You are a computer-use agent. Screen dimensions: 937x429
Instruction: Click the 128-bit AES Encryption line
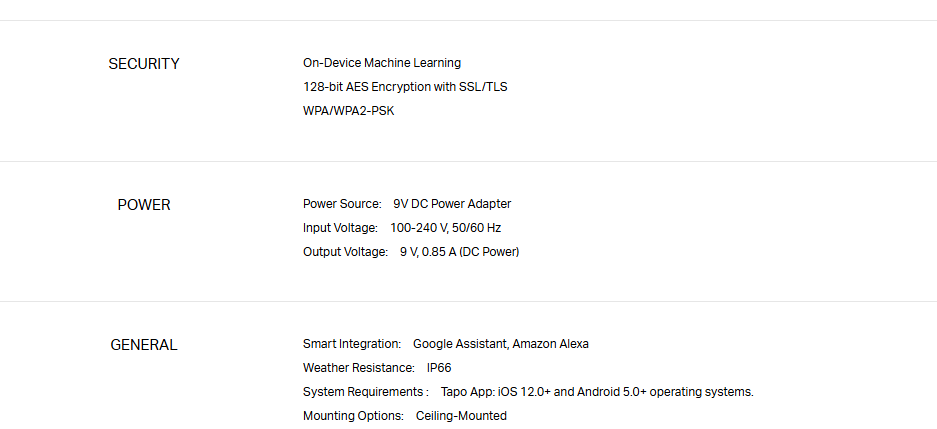pos(405,87)
